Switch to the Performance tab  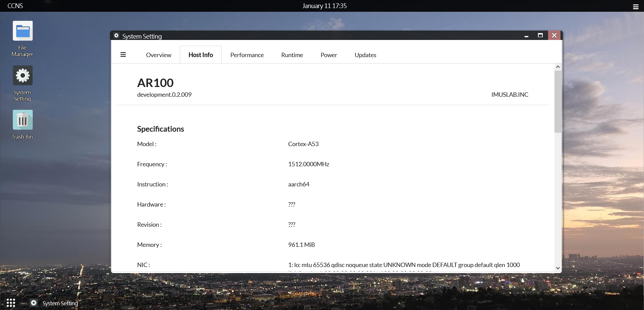coord(247,55)
